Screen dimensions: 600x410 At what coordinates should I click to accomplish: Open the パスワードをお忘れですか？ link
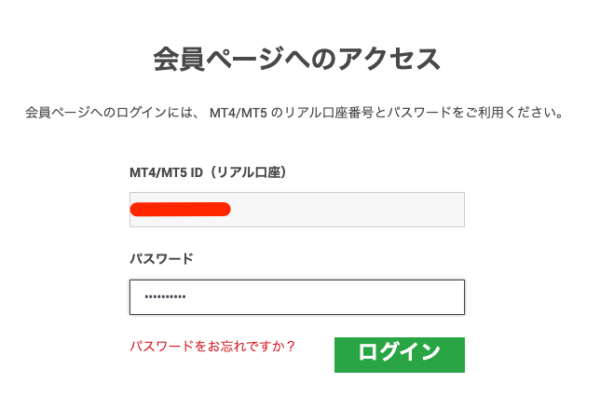[x=212, y=346]
